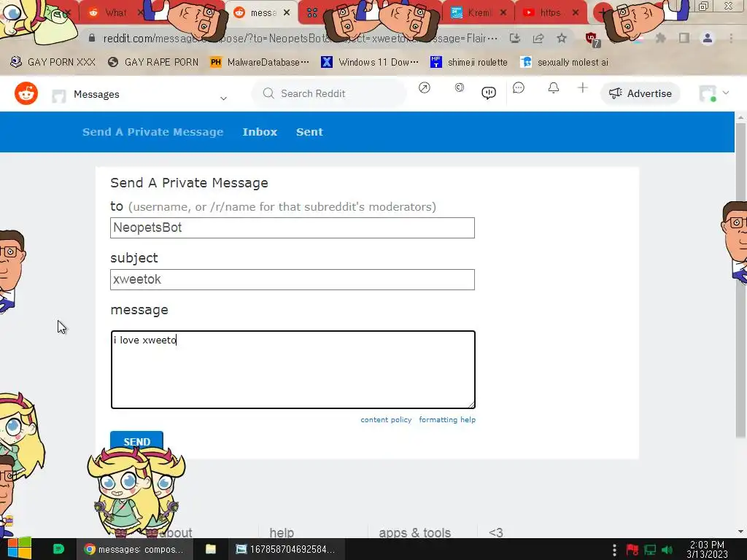Open the 'help' footer section
The width and height of the screenshot is (747, 560).
pyautogui.click(x=282, y=532)
